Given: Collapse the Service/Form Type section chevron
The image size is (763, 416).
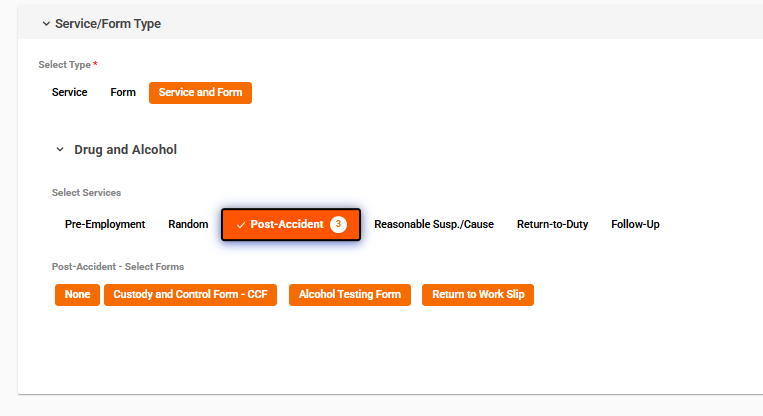Looking at the screenshot, I should coord(45,24).
